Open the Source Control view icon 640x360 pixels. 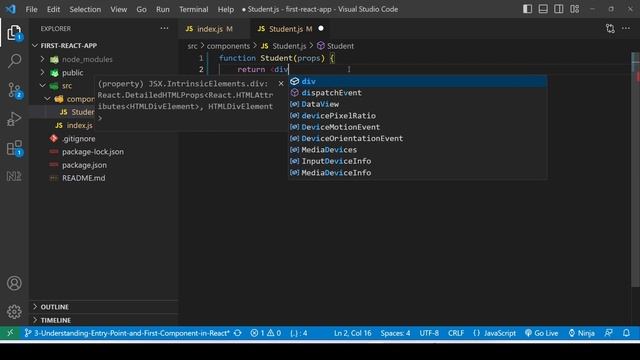point(15,90)
